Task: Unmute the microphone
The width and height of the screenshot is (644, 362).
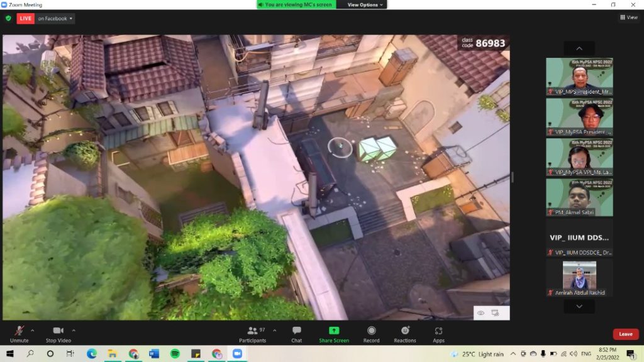Action: click(19, 334)
